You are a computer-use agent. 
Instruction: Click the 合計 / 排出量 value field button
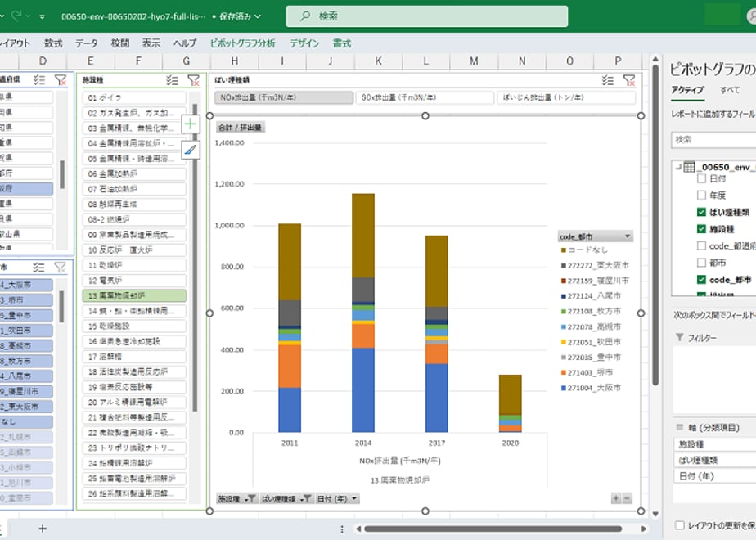pos(240,128)
